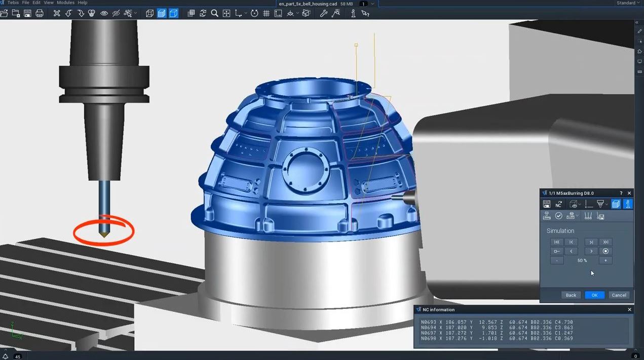Click the wrench settings tool icon
This screenshot has width=644, height=360.
323,13
